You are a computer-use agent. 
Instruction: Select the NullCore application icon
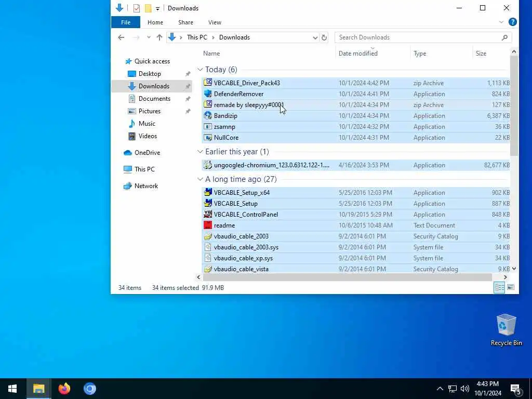[x=208, y=137]
